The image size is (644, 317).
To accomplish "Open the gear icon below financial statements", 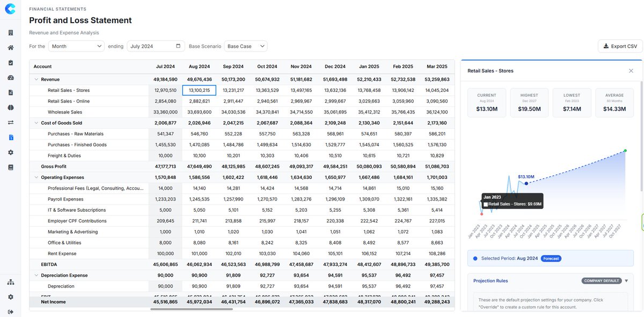I will (10, 153).
